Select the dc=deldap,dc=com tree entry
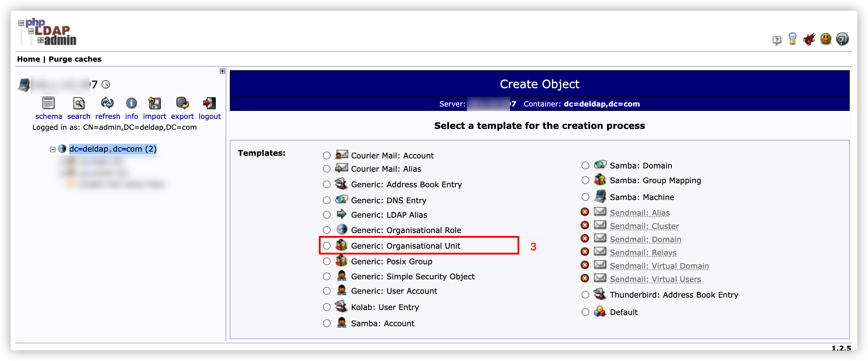 pyautogui.click(x=112, y=149)
